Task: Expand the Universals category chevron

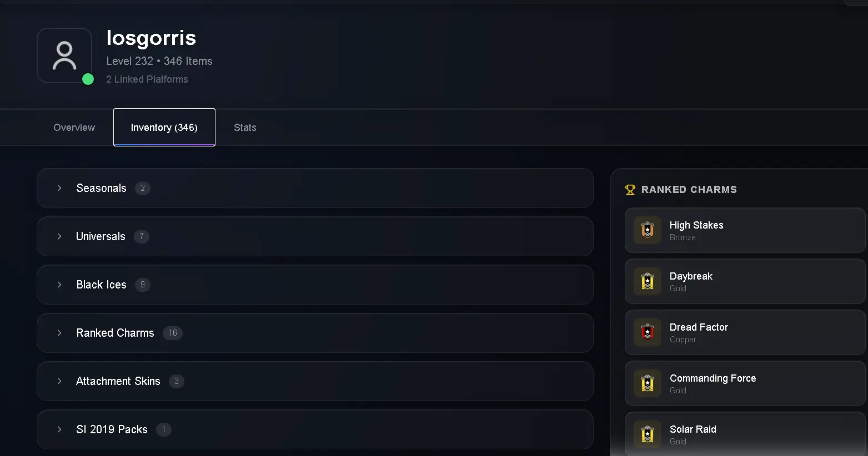Action: [59, 236]
